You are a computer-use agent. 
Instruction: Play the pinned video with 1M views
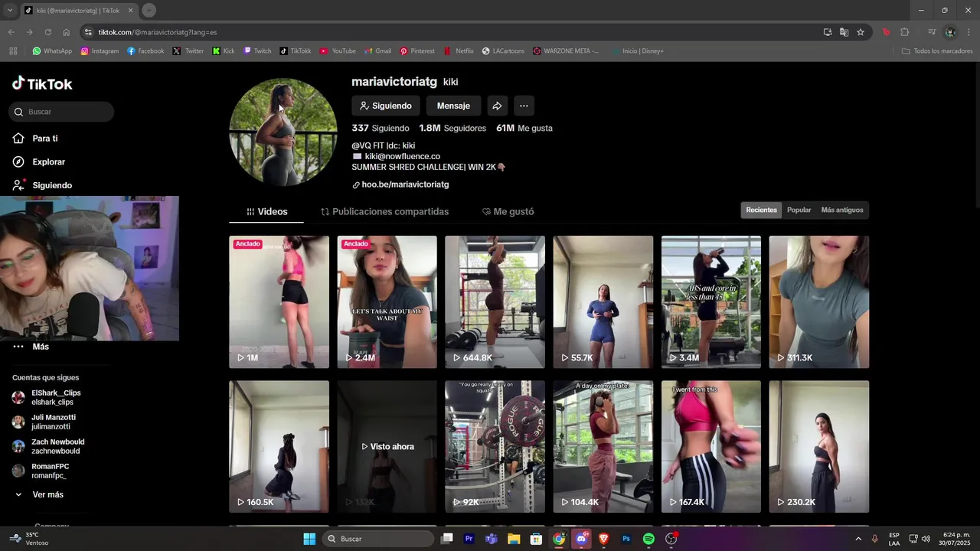click(279, 302)
